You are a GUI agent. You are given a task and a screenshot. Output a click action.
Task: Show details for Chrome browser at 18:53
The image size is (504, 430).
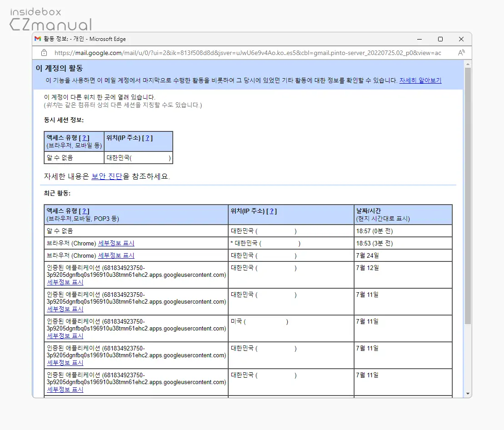pyautogui.click(x=116, y=243)
